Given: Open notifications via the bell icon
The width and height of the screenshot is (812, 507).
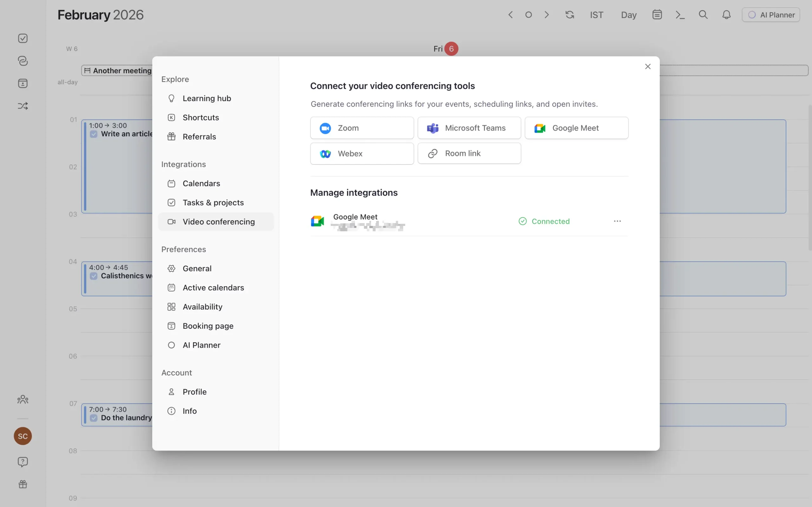Looking at the screenshot, I should [x=726, y=15].
